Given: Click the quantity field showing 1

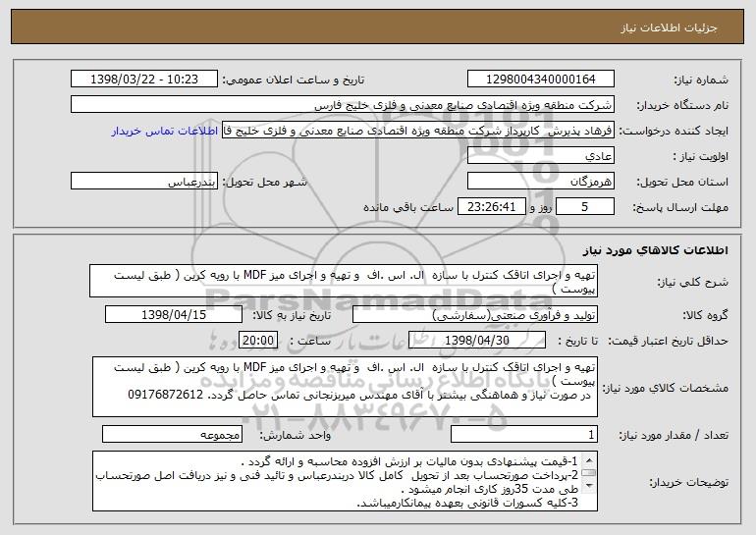Looking at the screenshot, I should pyautogui.click(x=524, y=434).
